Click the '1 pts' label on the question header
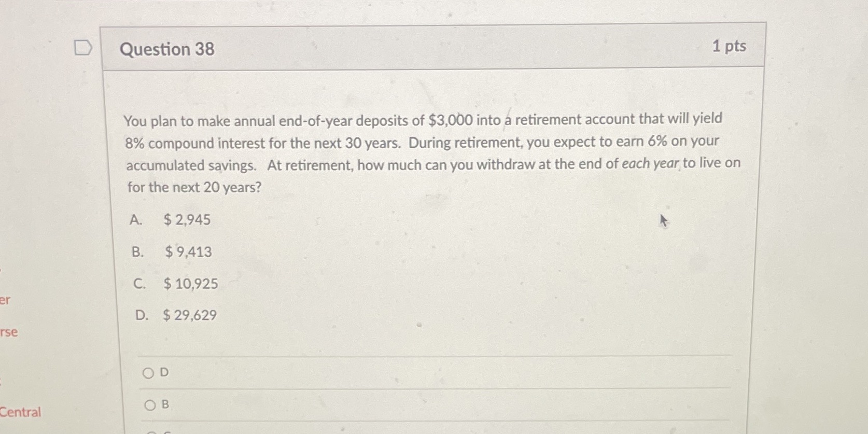Image resolution: width=868 pixels, height=434 pixels. (730, 47)
